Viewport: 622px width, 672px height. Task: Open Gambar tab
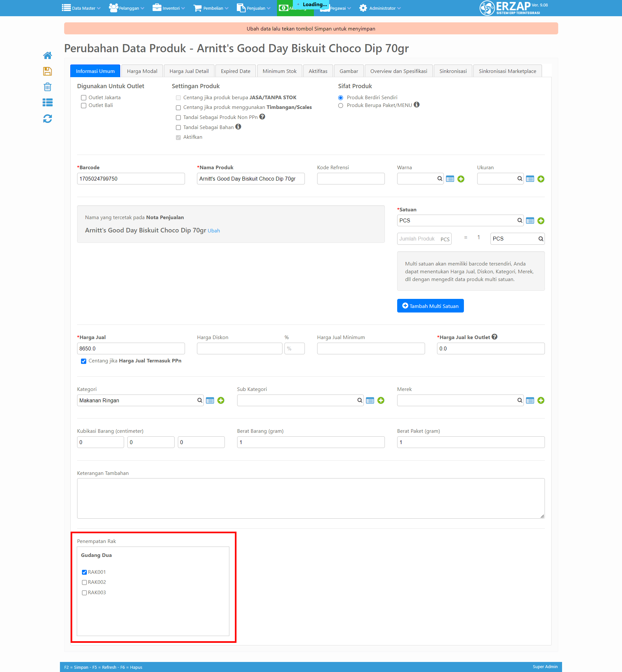pos(349,71)
